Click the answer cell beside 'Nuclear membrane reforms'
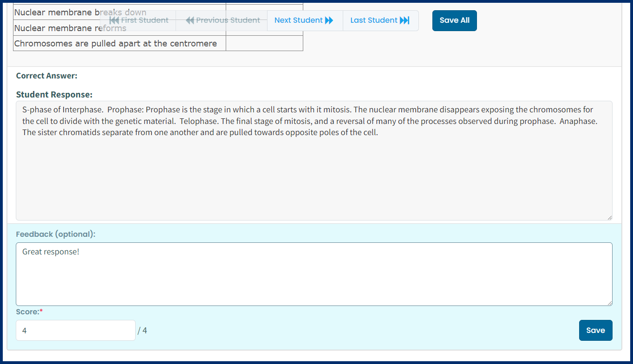Viewport: 633px width, 364px height. (x=264, y=28)
